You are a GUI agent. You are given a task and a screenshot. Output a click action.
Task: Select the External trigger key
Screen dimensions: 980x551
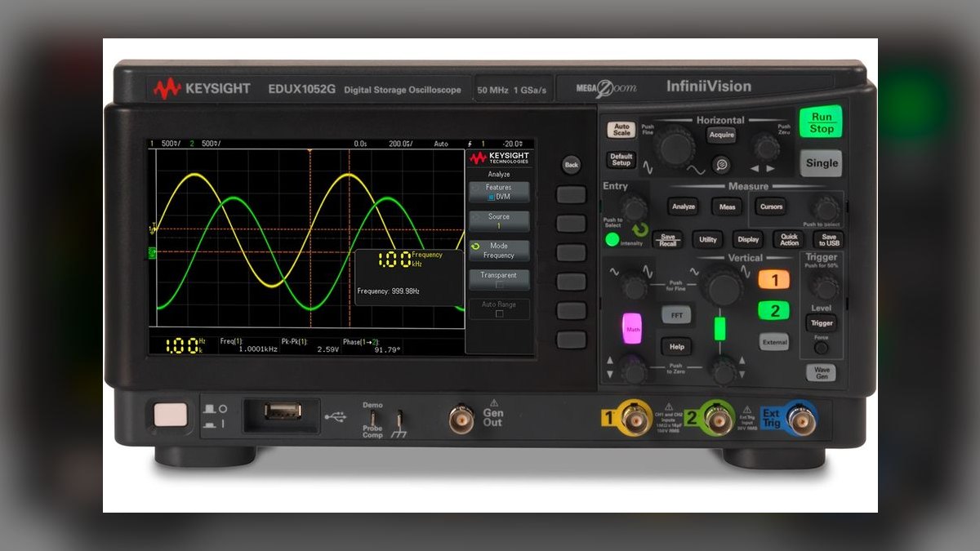774,342
